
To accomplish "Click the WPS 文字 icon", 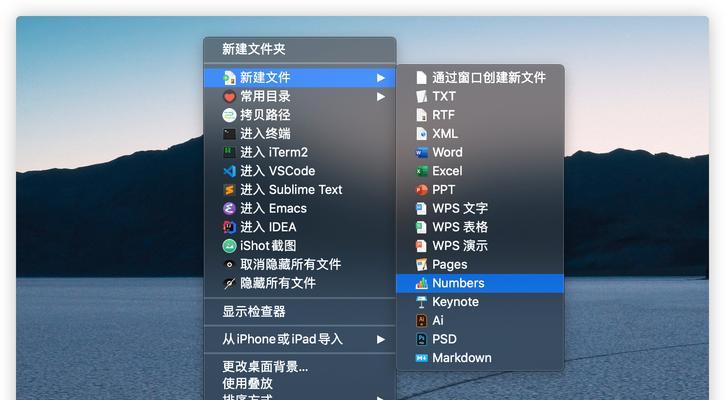I will click(421, 209).
